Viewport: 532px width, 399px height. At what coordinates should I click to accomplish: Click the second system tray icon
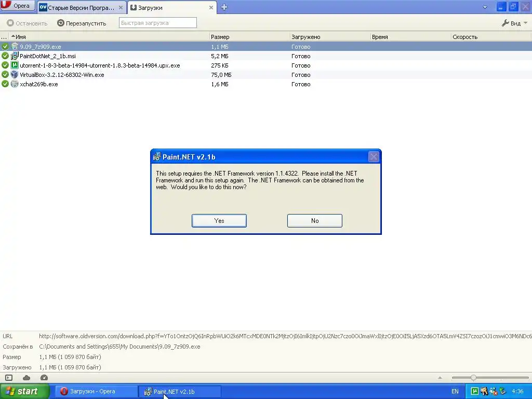484,392
